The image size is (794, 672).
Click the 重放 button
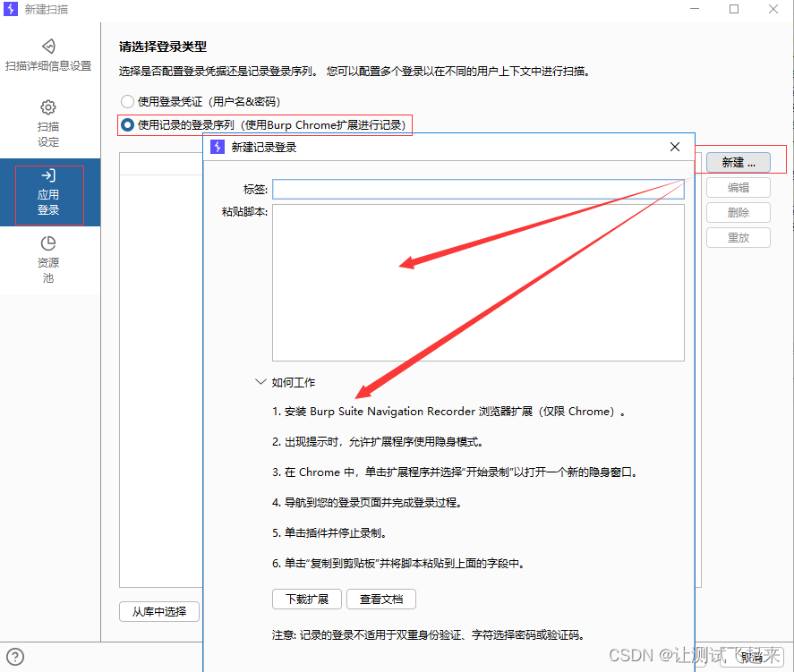739,237
